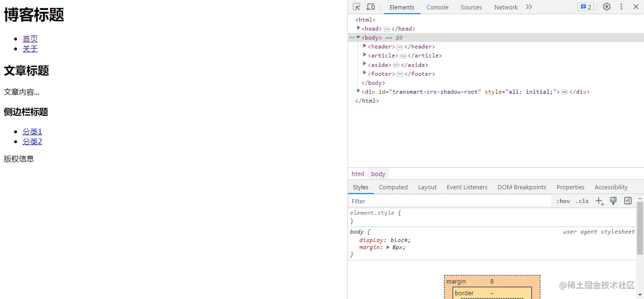Click the 侧边栏标题 sidebar heading
644x299 pixels.
[x=26, y=112]
